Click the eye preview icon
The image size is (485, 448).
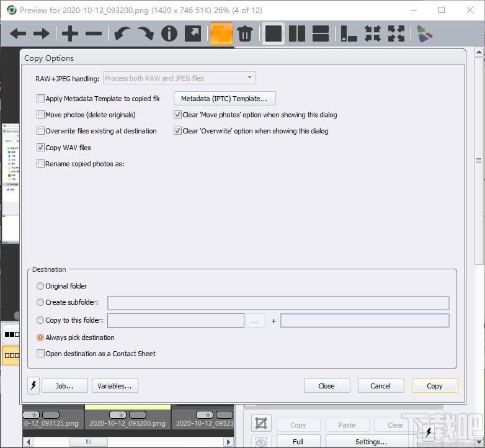coord(261,442)
